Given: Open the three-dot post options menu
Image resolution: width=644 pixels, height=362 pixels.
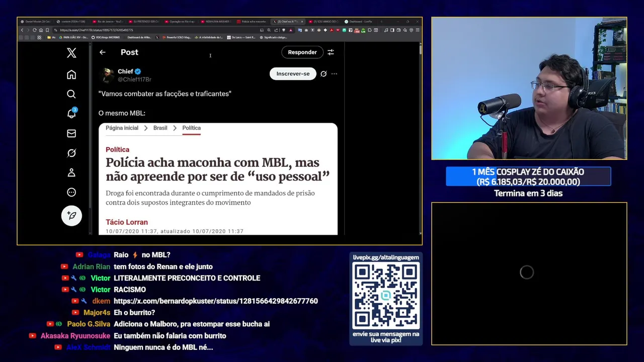Looking at the screenshot, I should pos(334,74).
